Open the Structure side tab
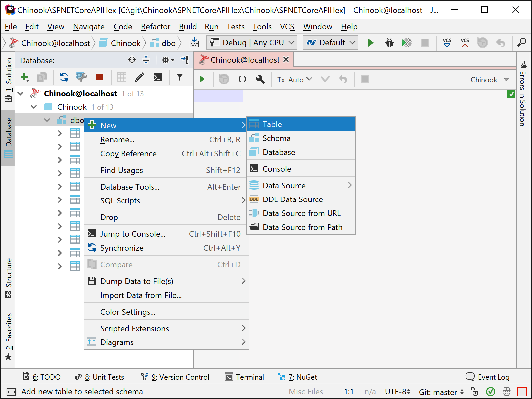Viewport: 532px width, 399px height. [9, 278]
